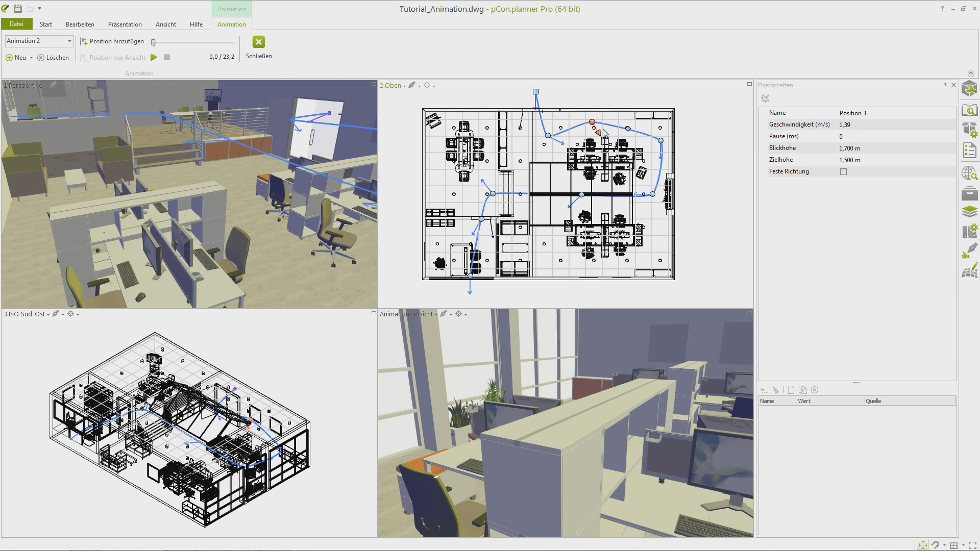Screen dimensions: 980x551
Task: Click Position hinzufügen
Action: click(x=112, y=41)
